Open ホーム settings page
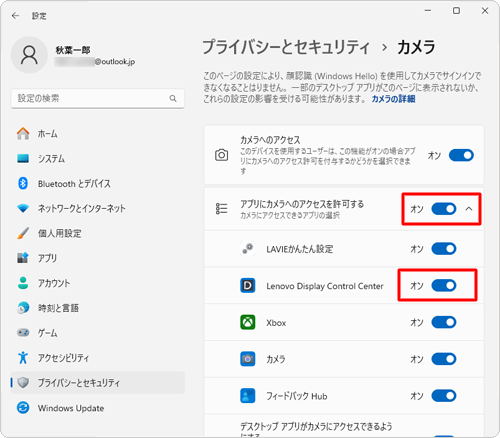 click(x=97, y=134)
